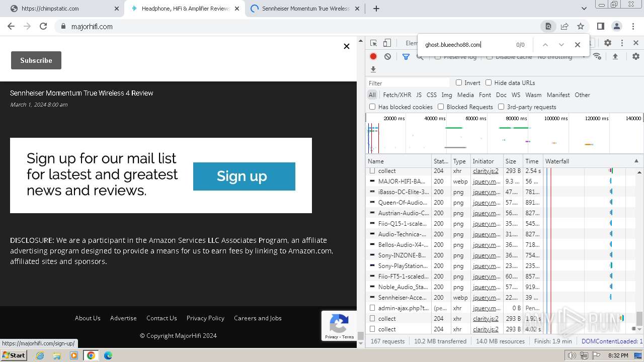Open a new browser tab
Screen dimensions: 644x362
click(x=376, y=9)
